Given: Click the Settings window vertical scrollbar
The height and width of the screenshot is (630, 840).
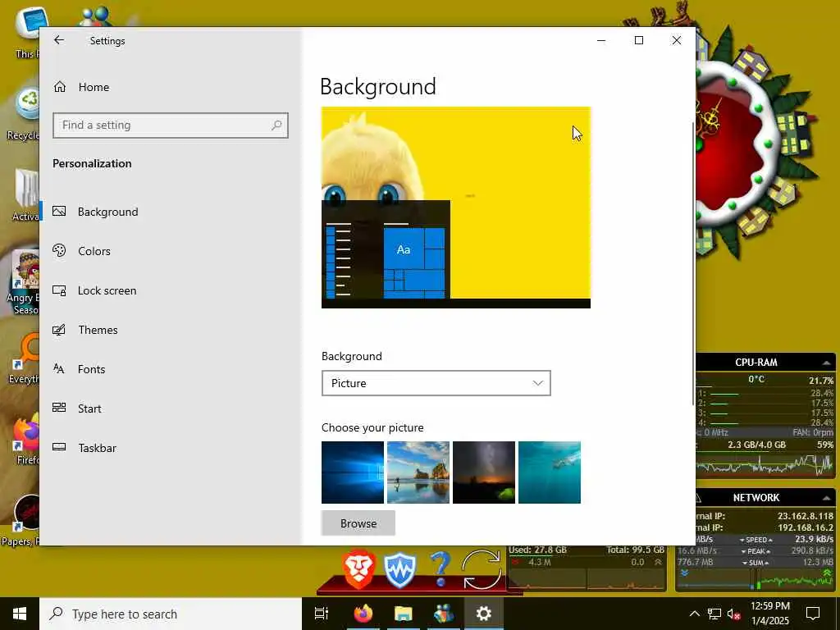Looking at the screenshot, I should (694, 262).
